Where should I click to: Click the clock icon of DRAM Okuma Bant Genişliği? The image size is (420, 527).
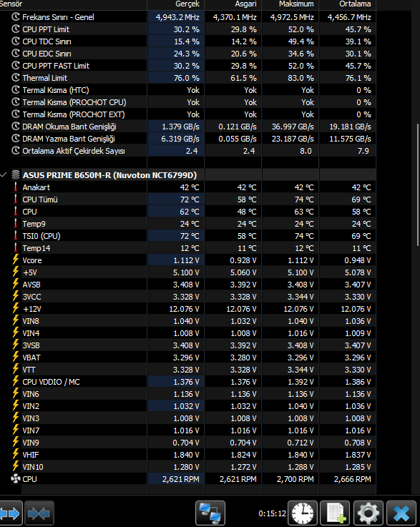coord(16,127)
